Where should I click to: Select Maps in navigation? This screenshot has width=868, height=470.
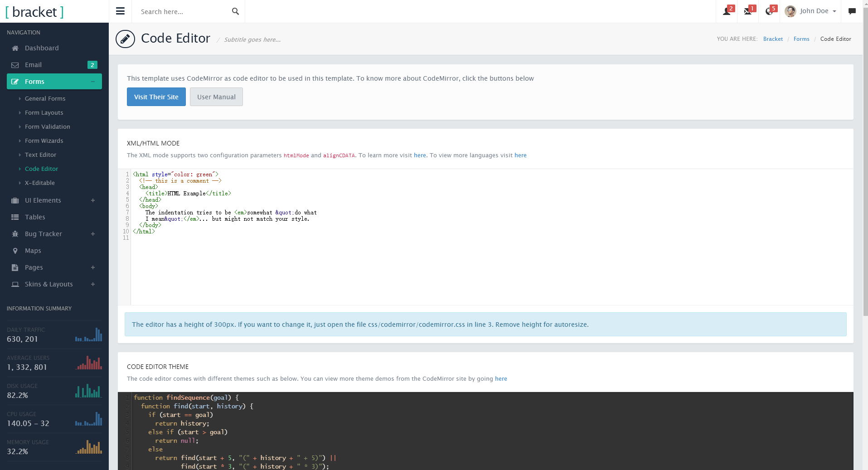click(x=54, y=251)
